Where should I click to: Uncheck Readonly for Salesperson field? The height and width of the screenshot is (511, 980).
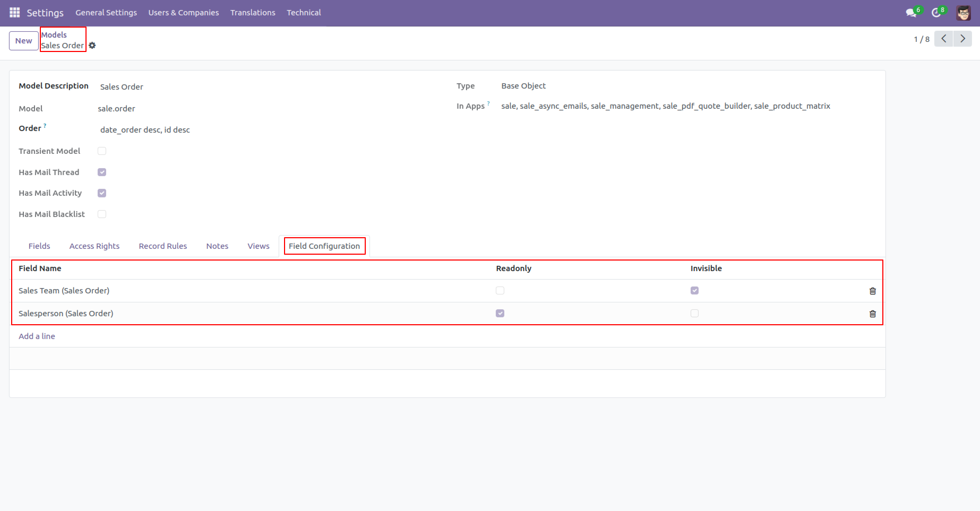click(500, 313)
